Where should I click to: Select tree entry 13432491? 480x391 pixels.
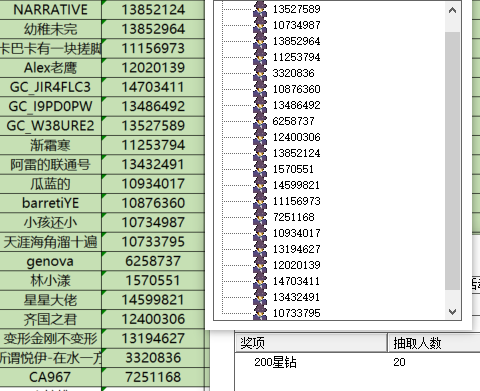point(296,297)
